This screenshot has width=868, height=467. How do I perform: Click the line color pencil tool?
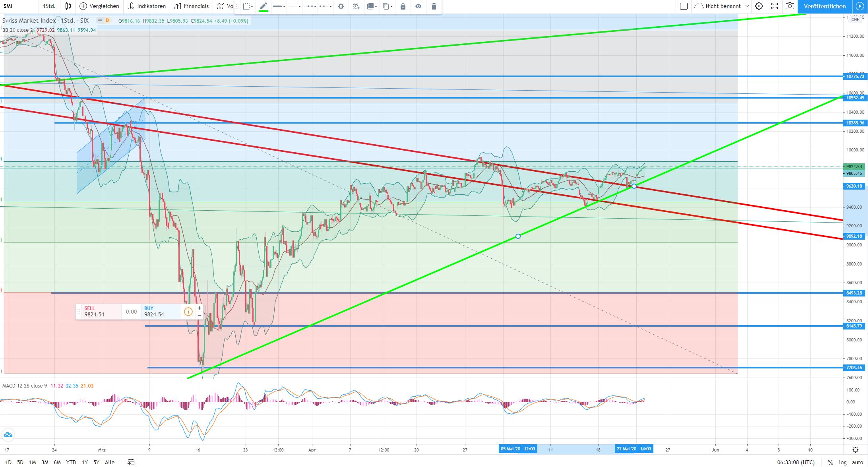pyautogui.click(x=263, y=6)
